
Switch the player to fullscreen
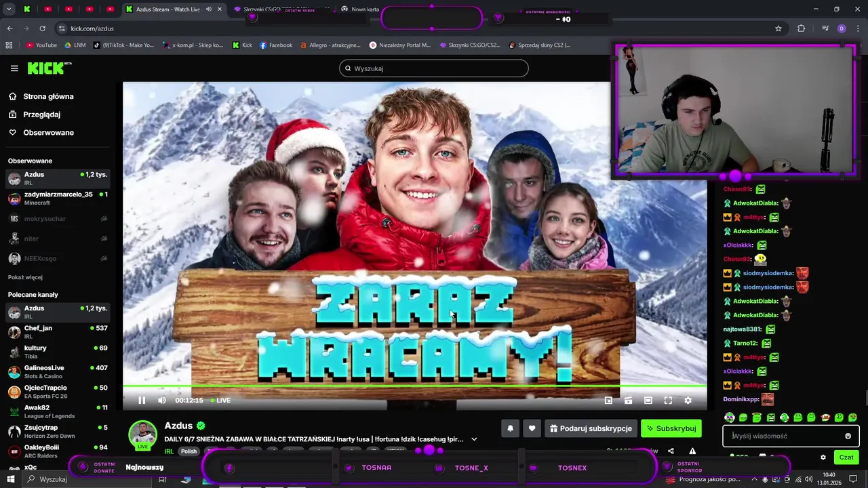pyautogui.click(x=668, y=401)
